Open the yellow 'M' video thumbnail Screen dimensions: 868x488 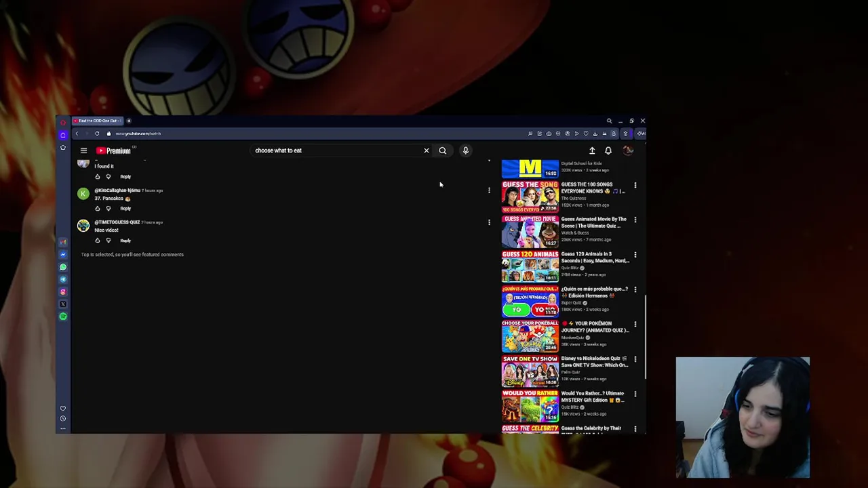530,168
